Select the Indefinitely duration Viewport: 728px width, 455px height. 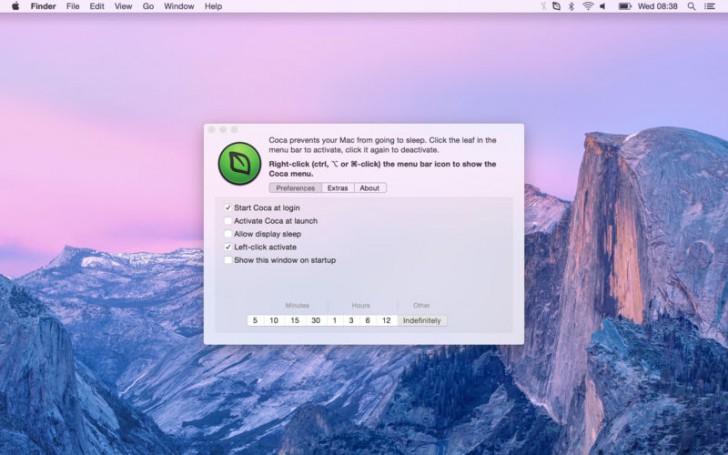tap(422, 320)
